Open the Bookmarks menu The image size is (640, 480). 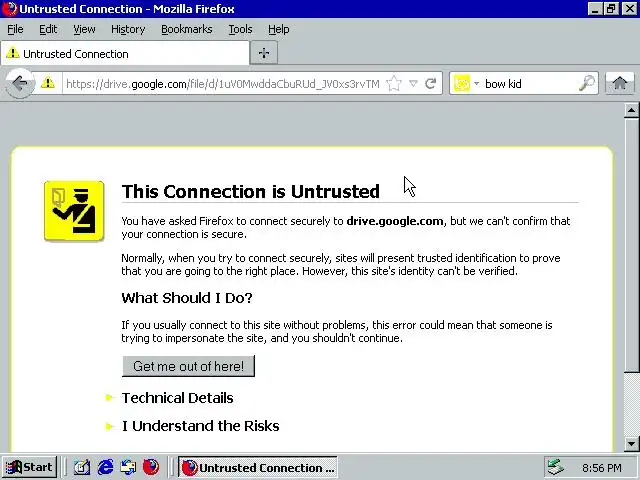(x=187, y=29)
